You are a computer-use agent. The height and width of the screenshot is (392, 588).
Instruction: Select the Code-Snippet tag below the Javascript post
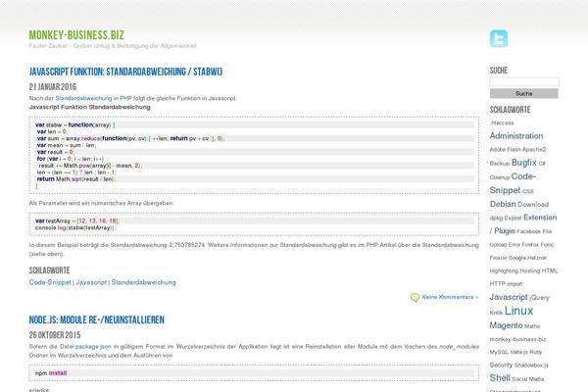tap(50, 282)
